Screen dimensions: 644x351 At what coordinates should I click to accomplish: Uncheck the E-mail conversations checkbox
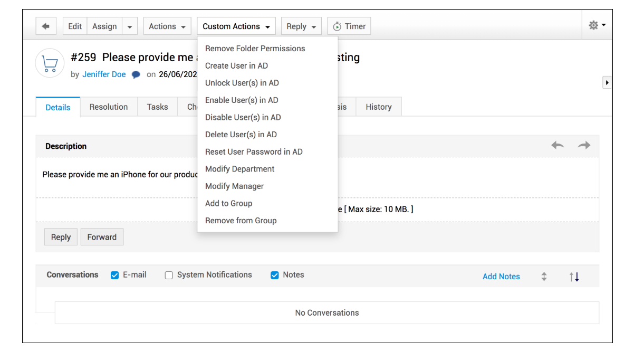click(x=114, y=275)
